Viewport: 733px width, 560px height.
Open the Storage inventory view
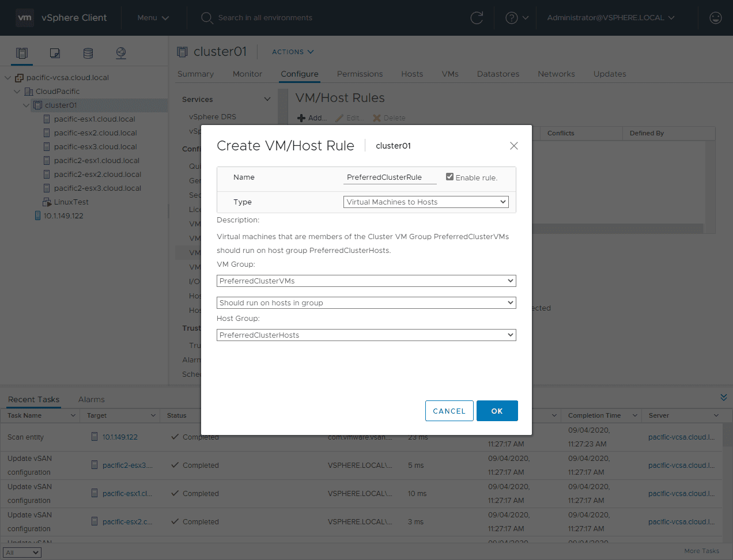[88, 53]
